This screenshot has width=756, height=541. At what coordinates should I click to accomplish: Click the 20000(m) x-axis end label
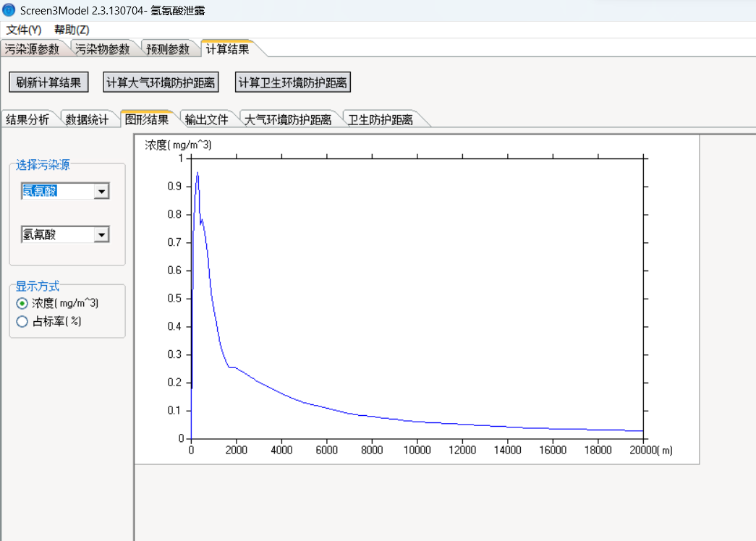[x=651, y=450]
